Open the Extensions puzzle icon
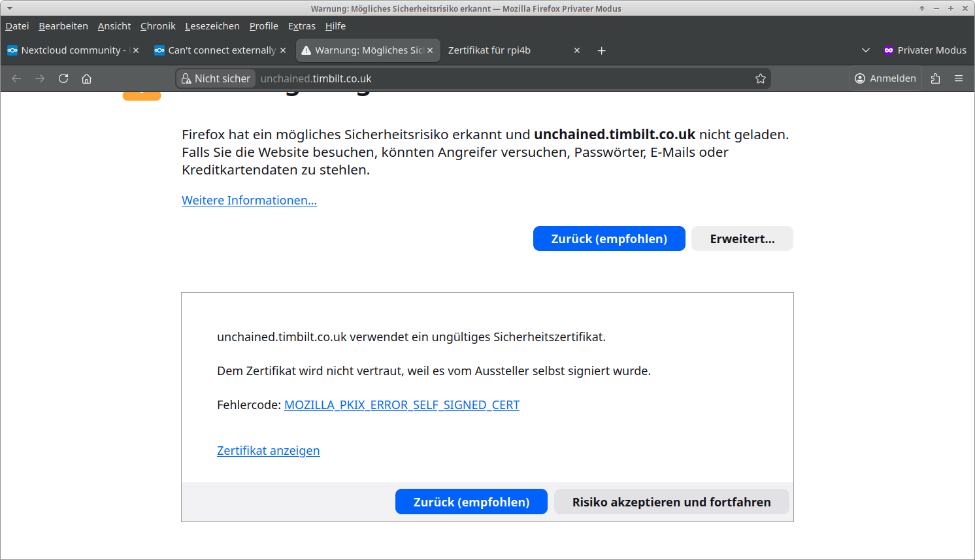 pos(935,78)
